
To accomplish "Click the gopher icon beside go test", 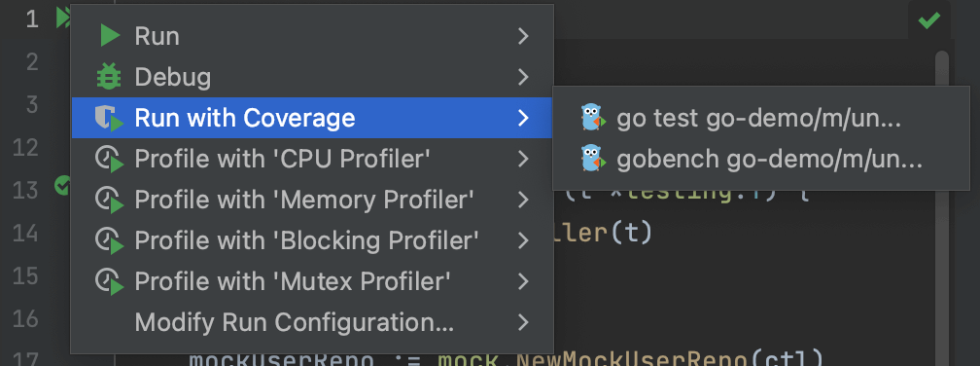I will (592, 118).
